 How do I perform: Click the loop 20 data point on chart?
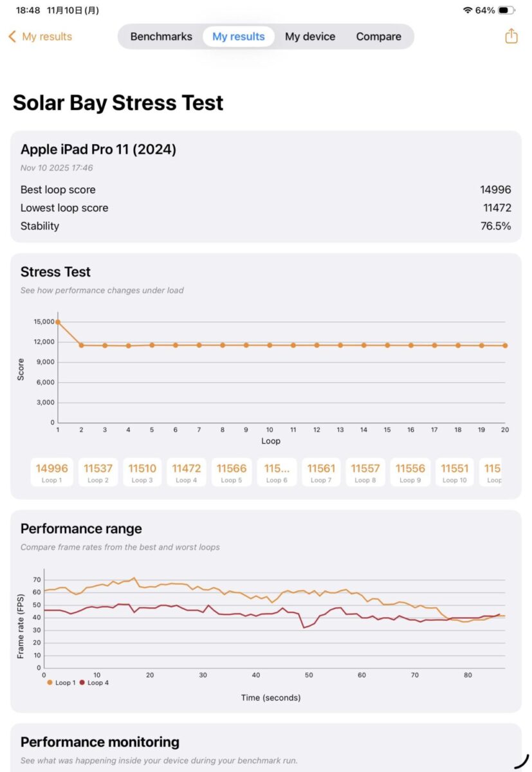[505, 345]
